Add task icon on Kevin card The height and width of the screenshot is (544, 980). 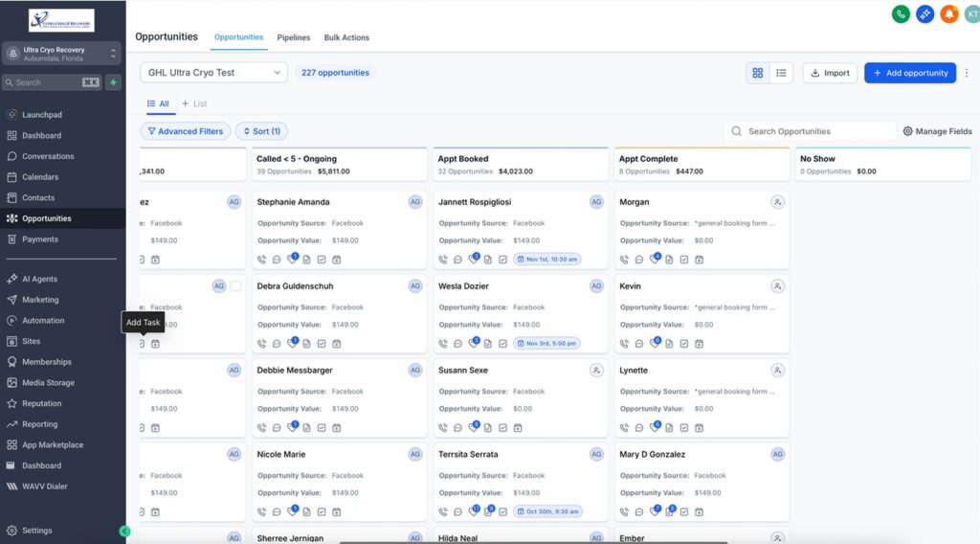(683, 344)
